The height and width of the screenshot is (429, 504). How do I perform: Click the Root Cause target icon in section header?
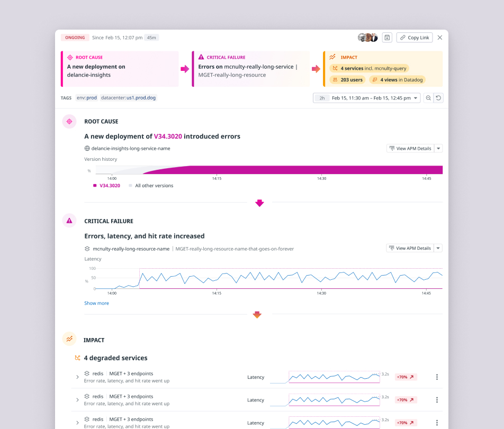[x=69, y=122]
